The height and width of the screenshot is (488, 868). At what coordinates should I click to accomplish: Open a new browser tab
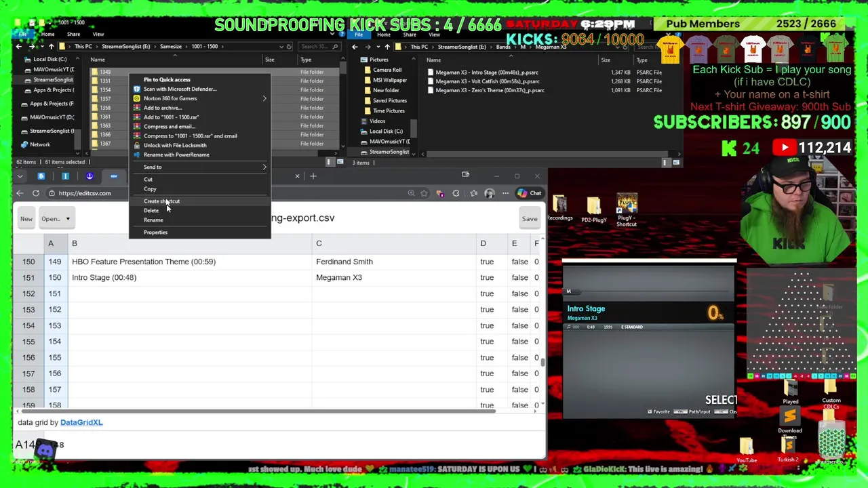tap(313, 176)
